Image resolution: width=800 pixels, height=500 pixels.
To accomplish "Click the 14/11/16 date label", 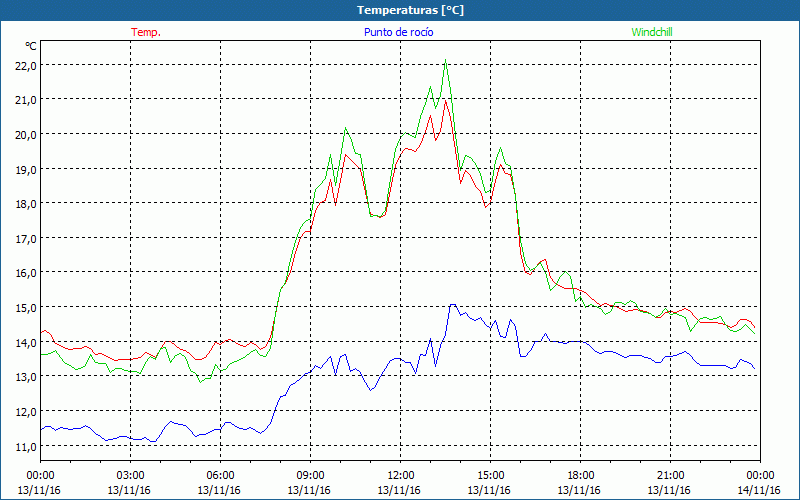I will (x=759, y=490).
